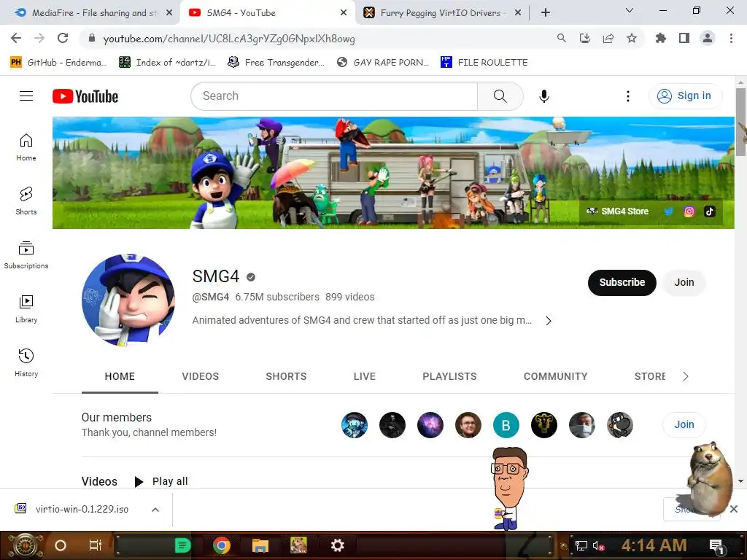The height and width of the screenshot is (560, 747).
Task: Click the zoom magnifier icon in address bar
Action: (x=562, y=38)
